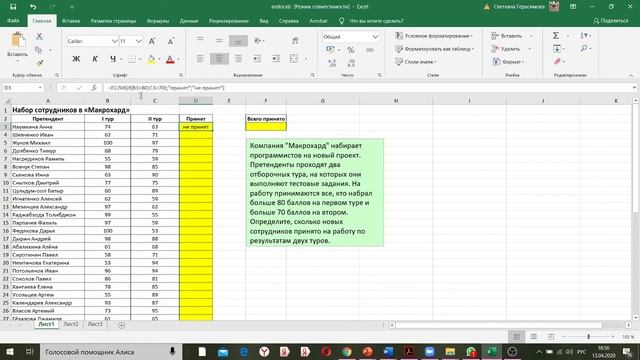Switch to Данные tab

pyautogui.click(x=189, y=21)
